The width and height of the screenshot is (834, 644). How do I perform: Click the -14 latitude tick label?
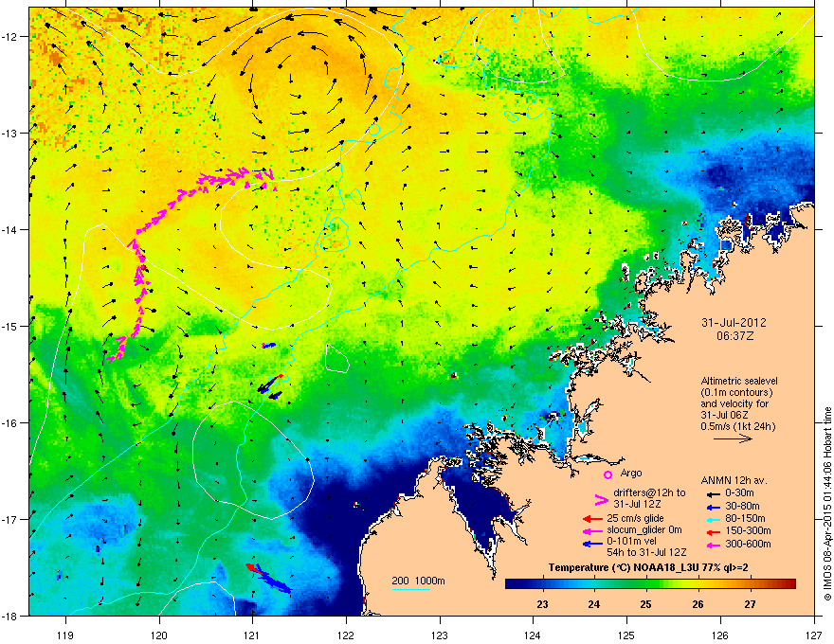(x=10, y=229)
